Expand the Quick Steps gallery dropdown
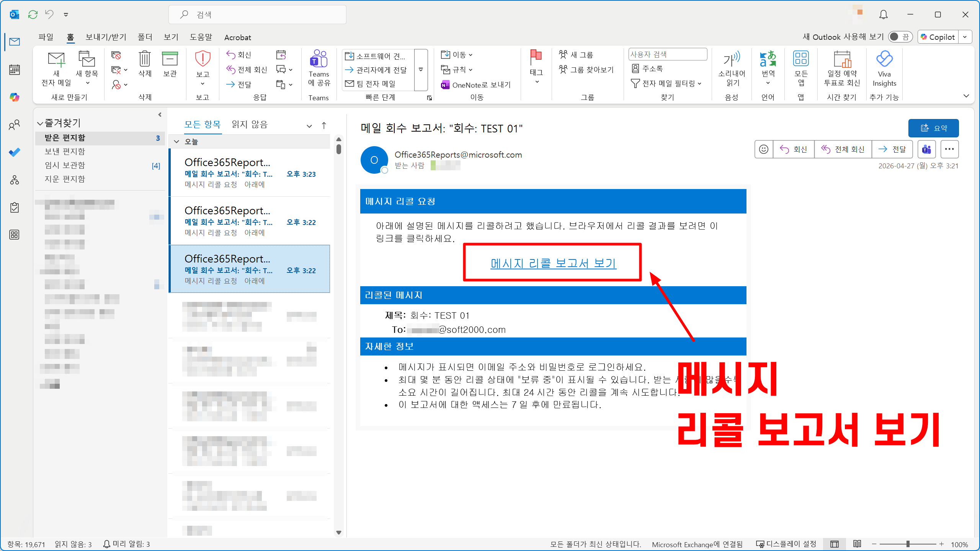The height and width of the screenshot is (551, 980). (421, 70)
